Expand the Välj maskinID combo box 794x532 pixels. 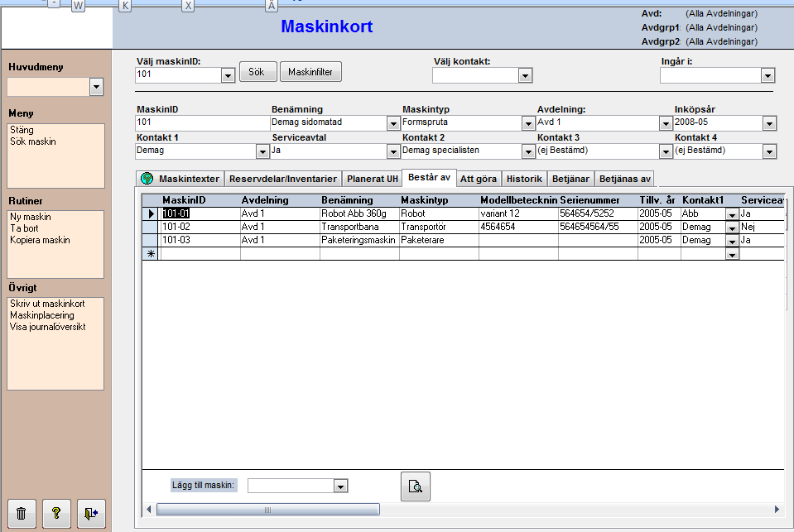(x=228, y=75)
